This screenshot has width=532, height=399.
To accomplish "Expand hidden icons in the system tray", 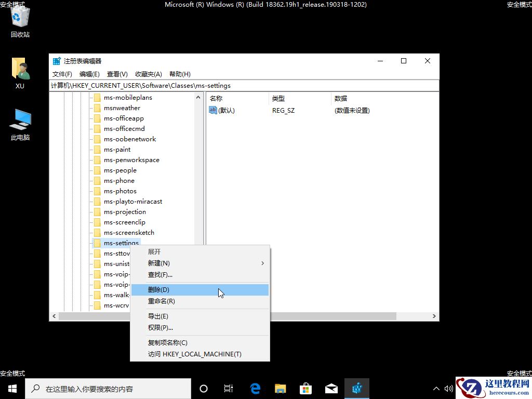I will coord(436,388).
